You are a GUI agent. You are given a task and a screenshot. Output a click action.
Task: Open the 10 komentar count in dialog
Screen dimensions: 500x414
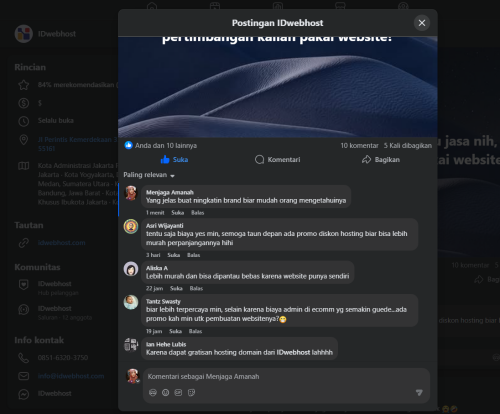tap(359, 146)
